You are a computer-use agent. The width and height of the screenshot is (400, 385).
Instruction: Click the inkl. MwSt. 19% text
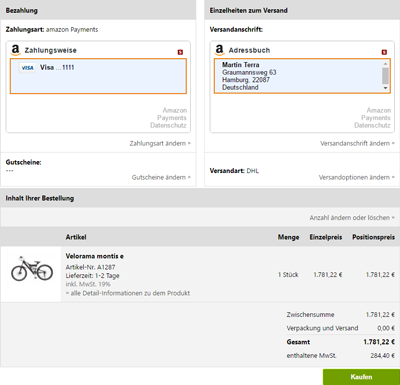(88, 284)
